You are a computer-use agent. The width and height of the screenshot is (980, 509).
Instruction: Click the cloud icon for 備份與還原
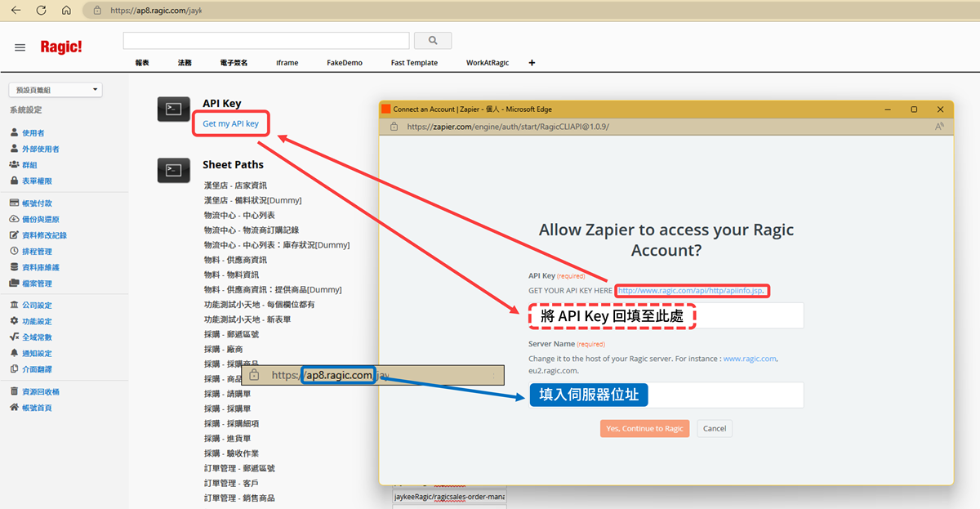point(14,219)
